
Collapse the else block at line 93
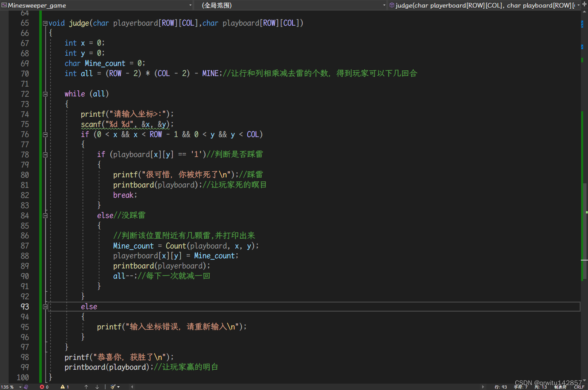pos(45,307)
